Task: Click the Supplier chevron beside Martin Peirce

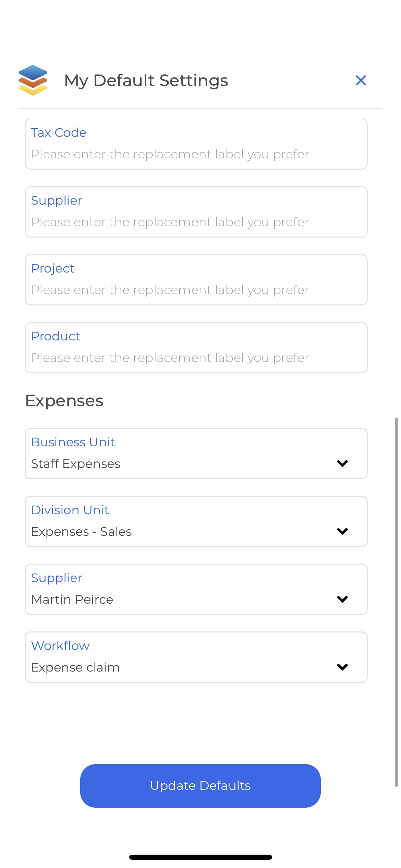Action: click(342, 599)
